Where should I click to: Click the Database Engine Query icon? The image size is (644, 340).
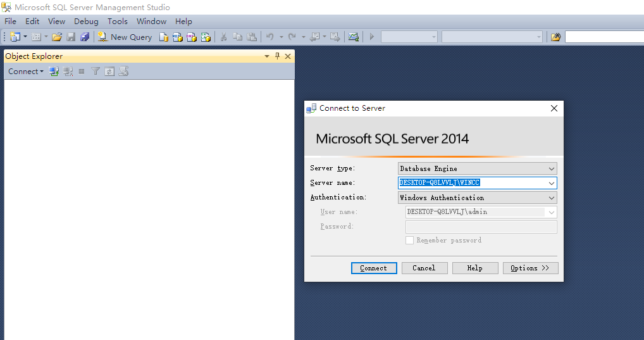[163, 37]
